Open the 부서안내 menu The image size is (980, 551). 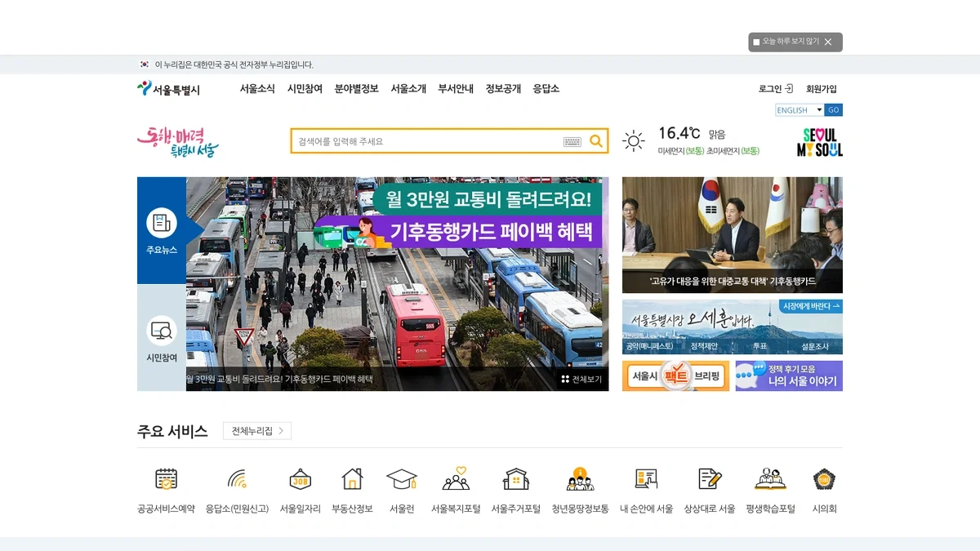click(x=456, y=89)
